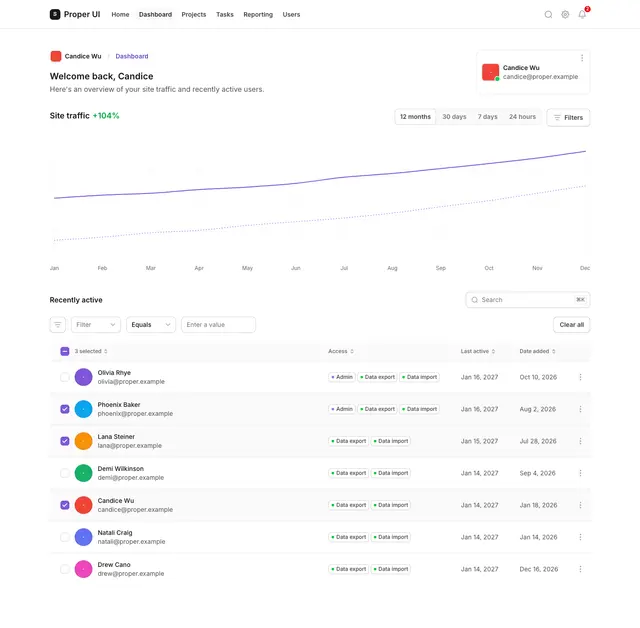Click olivia@proper.example email text
The image size is (640, 628).
tap(131, 382)
